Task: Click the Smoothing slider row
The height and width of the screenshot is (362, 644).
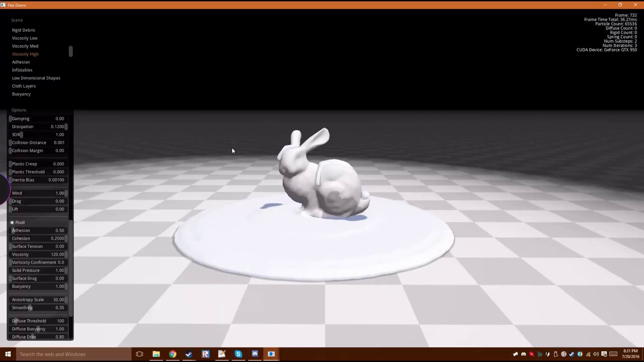Action: [x=38, y=308]
